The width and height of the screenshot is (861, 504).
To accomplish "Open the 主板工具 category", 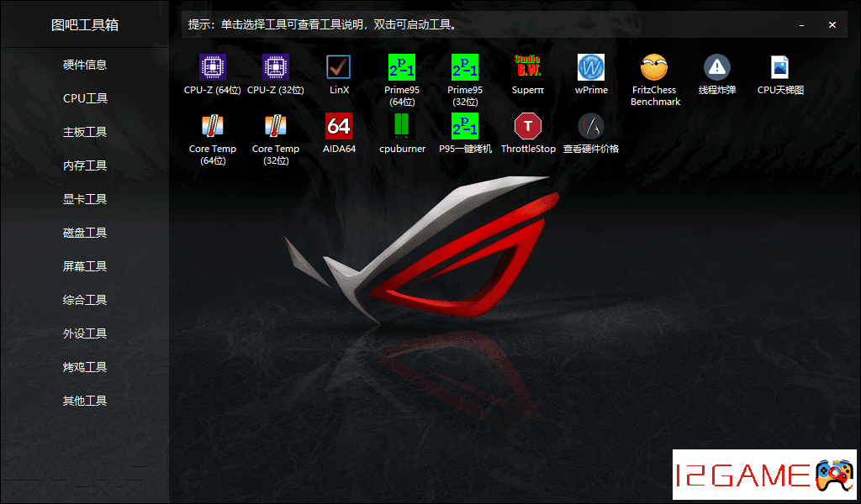I will 85,132.
